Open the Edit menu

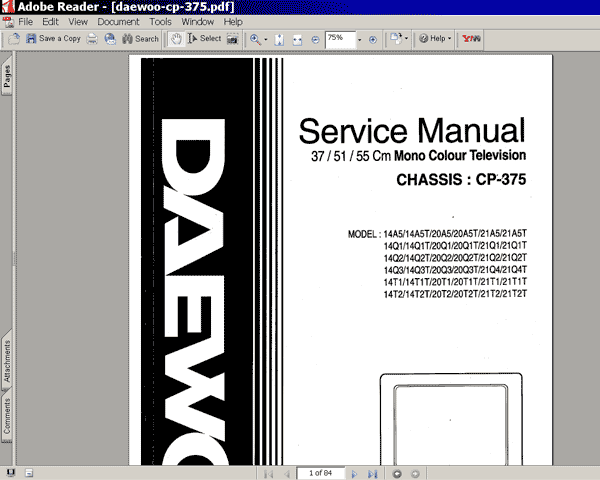coord(51,22)
